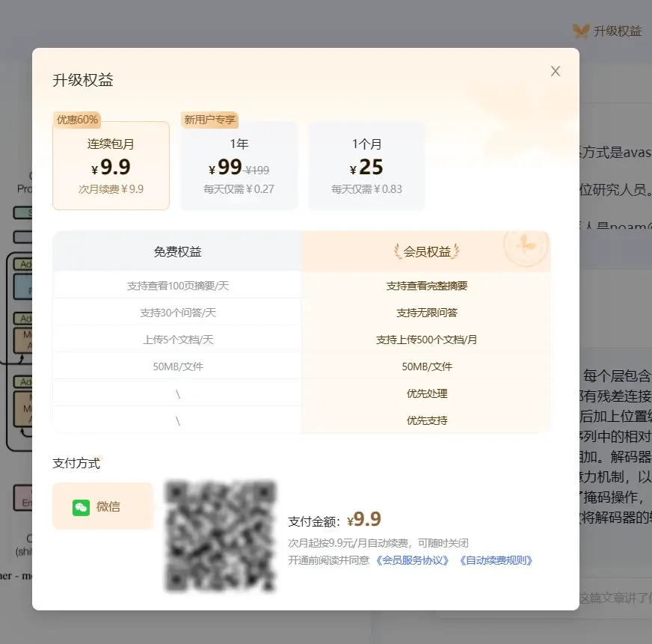The height and width of the screenshot is (644, 652).
Task: Open the 《会员服务协议》 link
Action: 413,560
